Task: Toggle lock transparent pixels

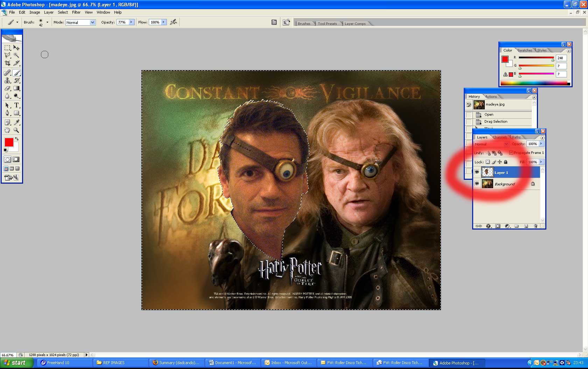Action: pyautogui.click(x=488, y=162)
